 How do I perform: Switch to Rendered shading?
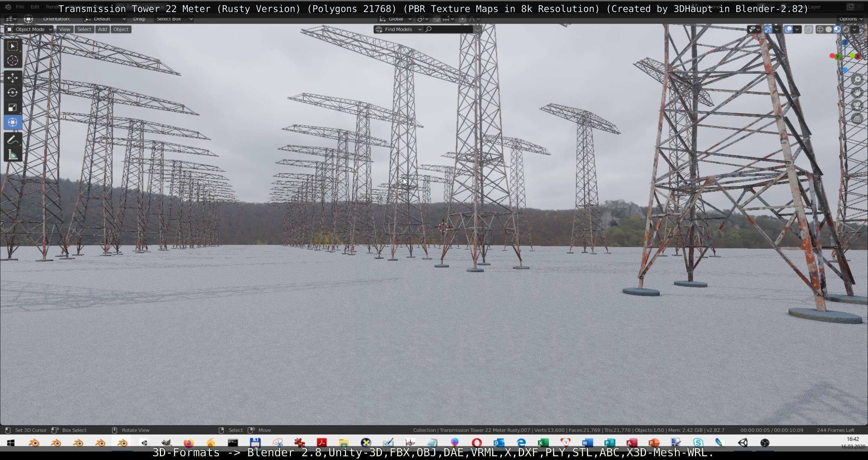846,29
